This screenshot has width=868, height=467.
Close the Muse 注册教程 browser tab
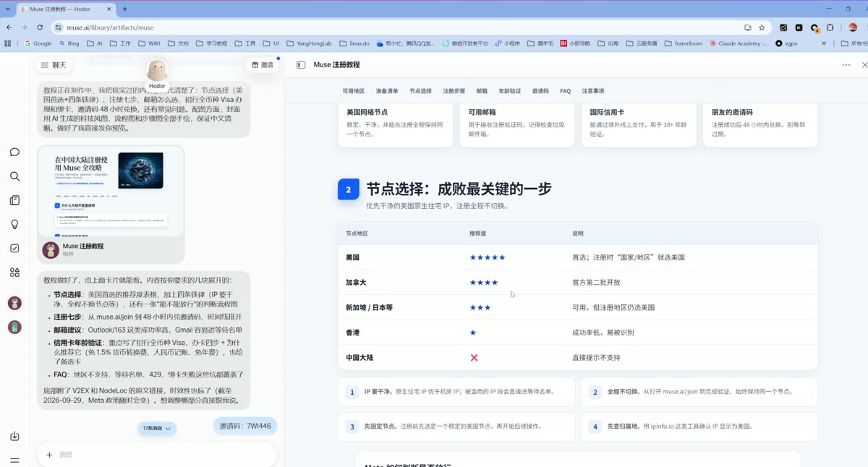click(109, 9)
